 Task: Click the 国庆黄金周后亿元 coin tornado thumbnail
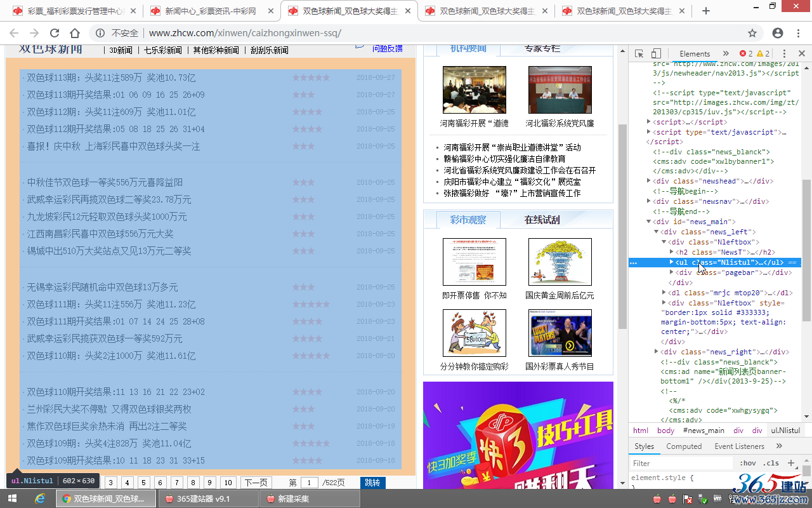560,262
